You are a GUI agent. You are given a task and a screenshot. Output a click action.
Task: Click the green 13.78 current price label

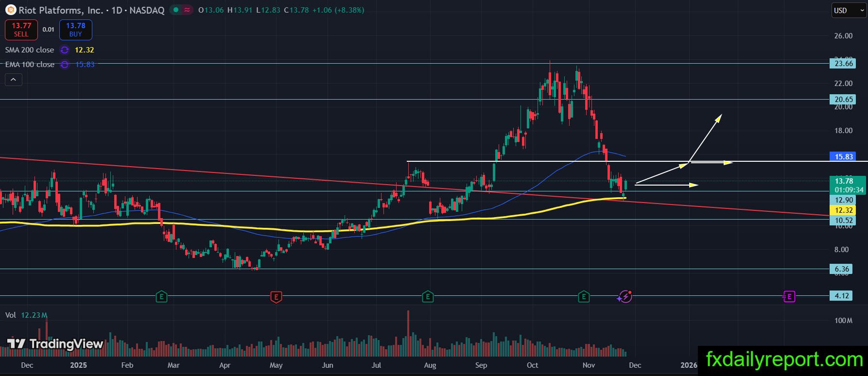[x=847, y=185]
